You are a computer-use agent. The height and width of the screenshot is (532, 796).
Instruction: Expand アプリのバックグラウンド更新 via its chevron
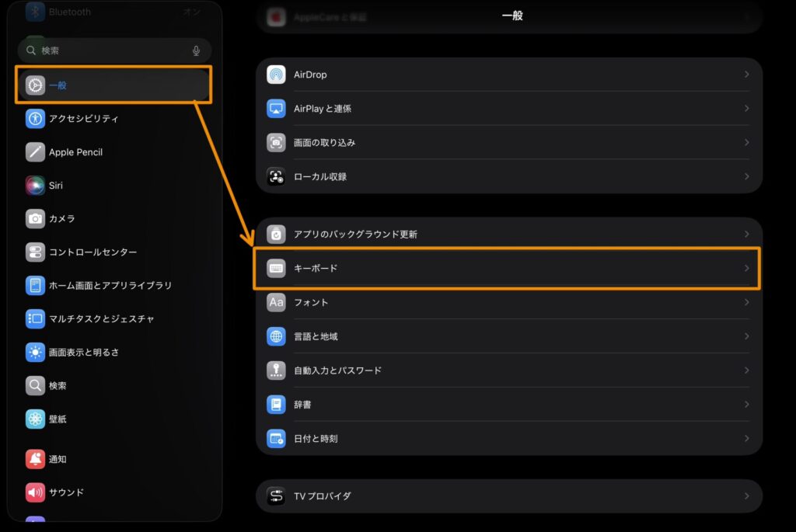coord(746,234)
